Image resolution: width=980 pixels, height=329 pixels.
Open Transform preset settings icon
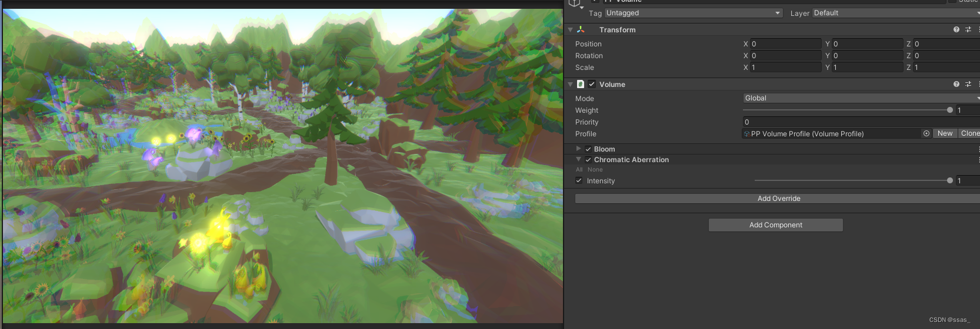point(968,29)
